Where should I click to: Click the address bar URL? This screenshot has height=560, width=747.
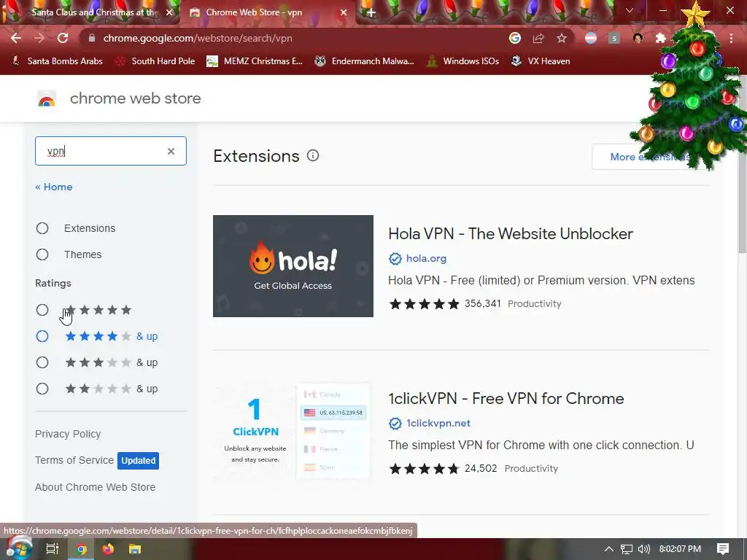[198, 38]
